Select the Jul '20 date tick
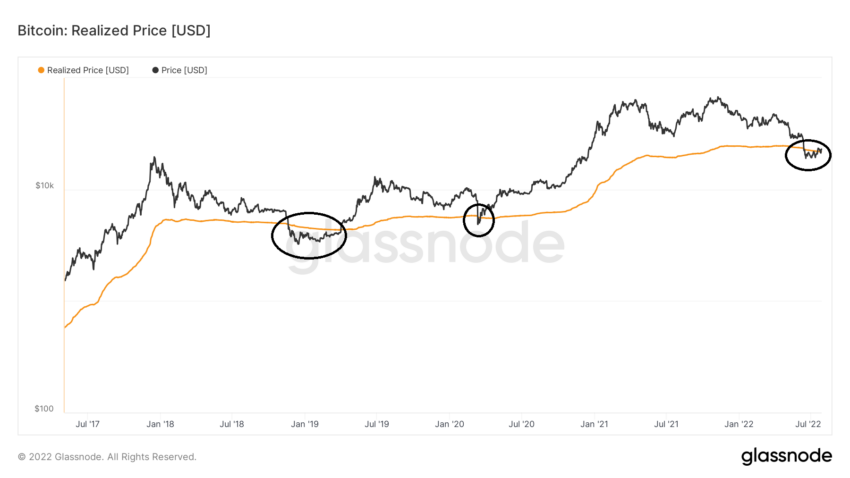Viewport: 850px width, 478px height. pos(521,424)
